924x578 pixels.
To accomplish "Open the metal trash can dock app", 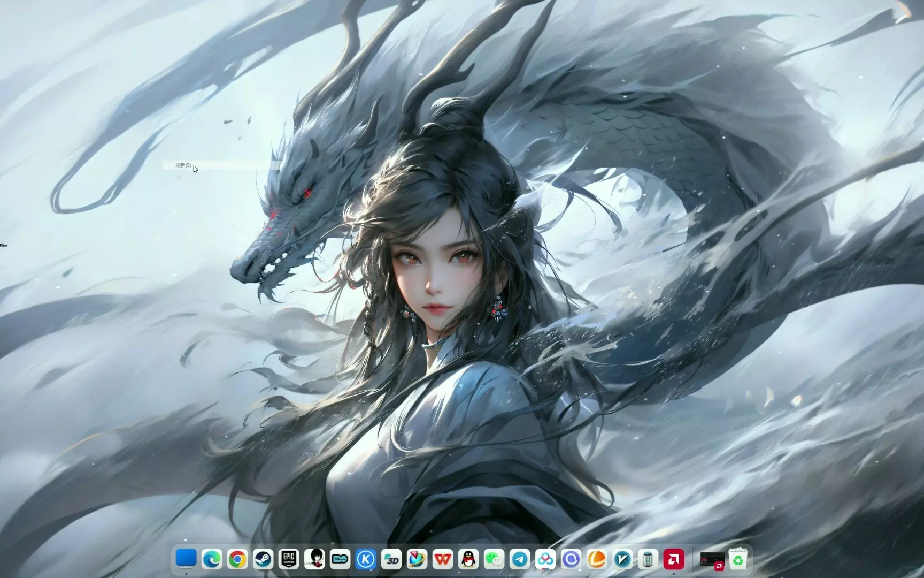I will [648, 559].
